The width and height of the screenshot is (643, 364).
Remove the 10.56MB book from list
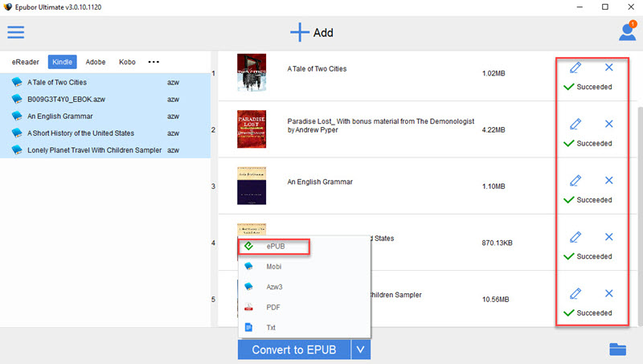(x=609, y=293)
